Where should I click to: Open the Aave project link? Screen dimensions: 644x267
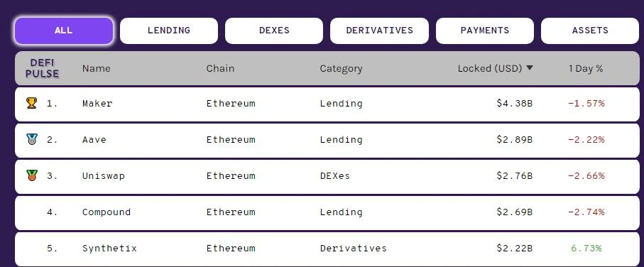(94, 140)
